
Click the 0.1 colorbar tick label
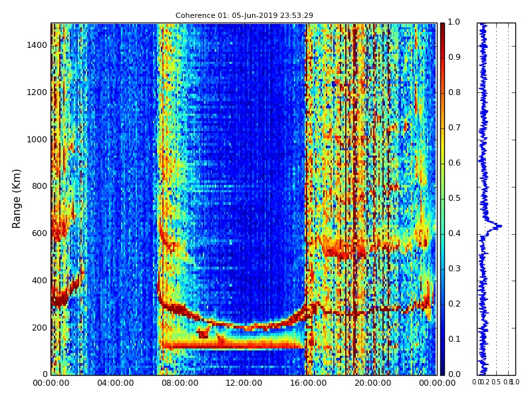[454, 339]
